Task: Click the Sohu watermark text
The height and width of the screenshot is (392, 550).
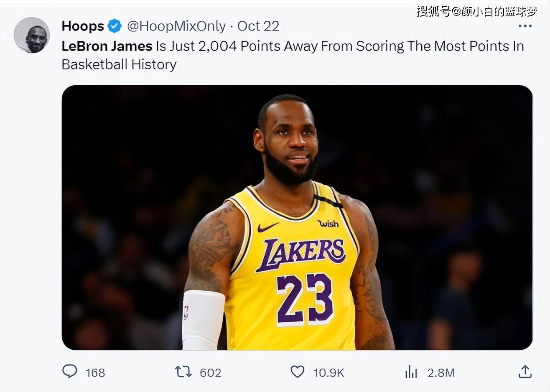Action: (476, 11)
